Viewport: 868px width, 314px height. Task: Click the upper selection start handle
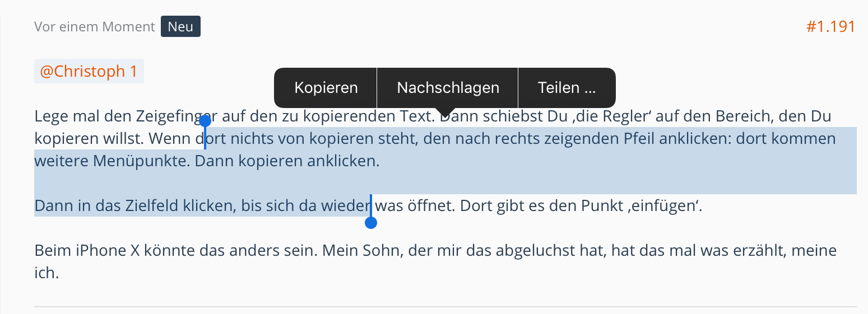[205, 121]
